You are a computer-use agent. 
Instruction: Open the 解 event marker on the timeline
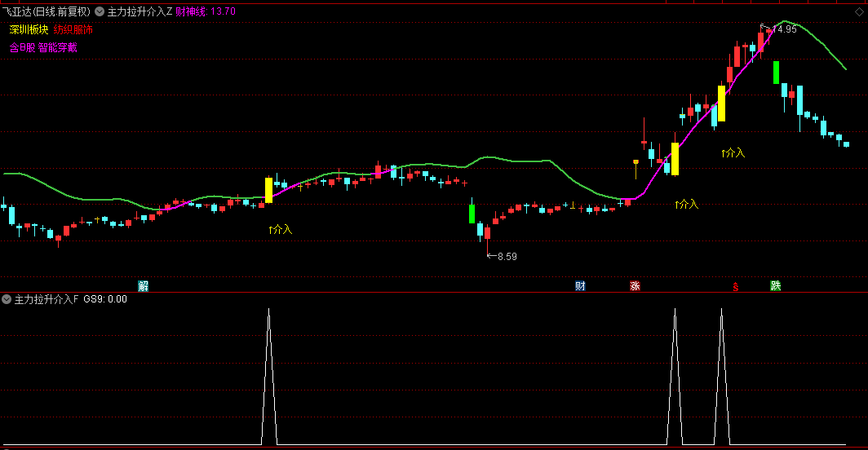[x=143, y=285]
